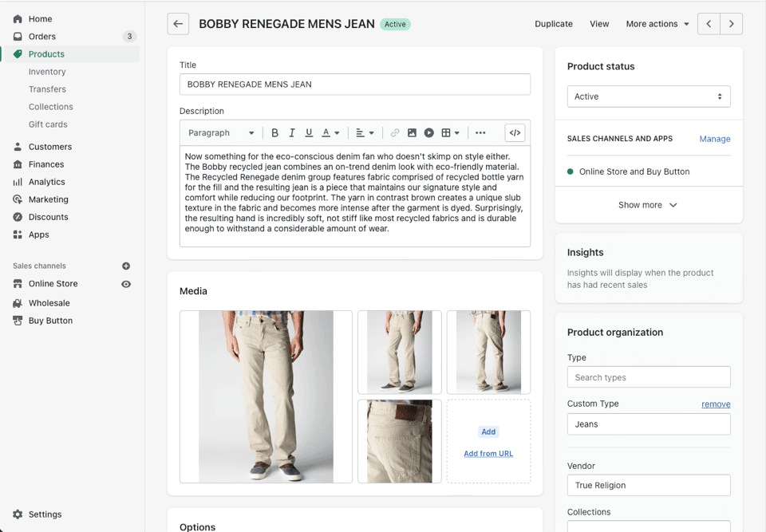Expand the more options ellipsis in the editor

(x=480, y=132)
